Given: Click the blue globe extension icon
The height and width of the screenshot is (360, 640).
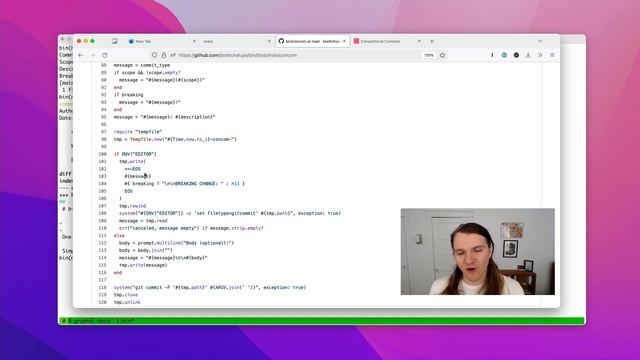Looking at the screenshot, I should coord(504,55).
